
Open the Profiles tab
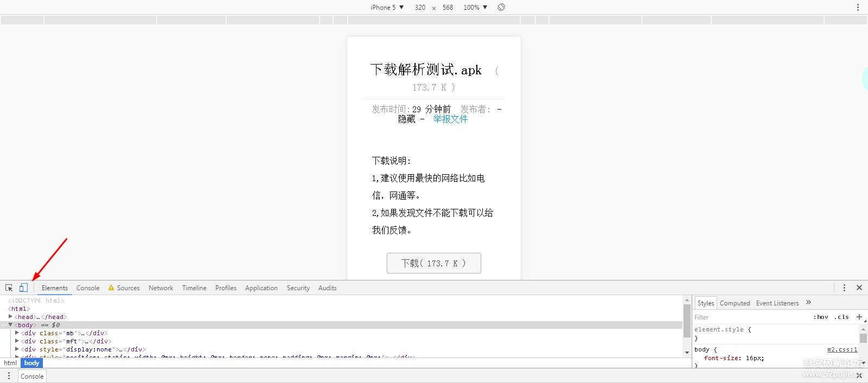[x=226, y=288]
